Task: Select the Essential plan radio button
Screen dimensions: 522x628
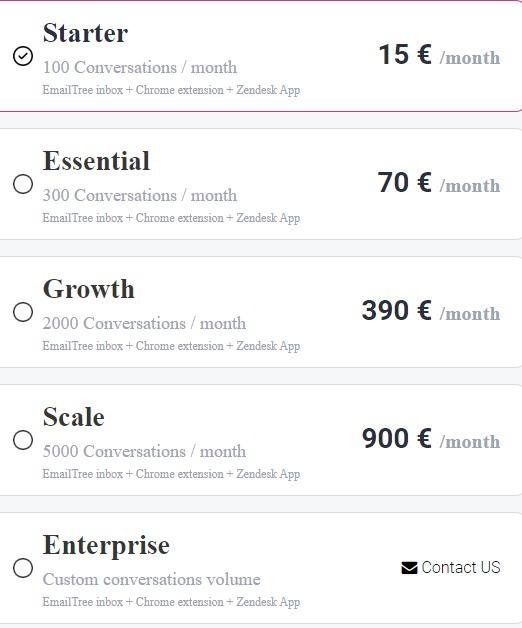Action: (23, 184)
